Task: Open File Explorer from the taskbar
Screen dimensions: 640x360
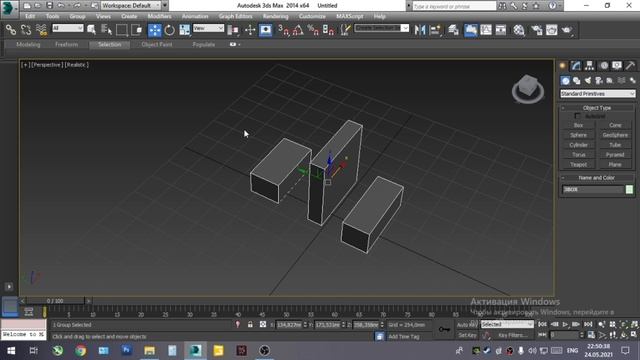Action: pyautogui.click(x=149, y=350)
